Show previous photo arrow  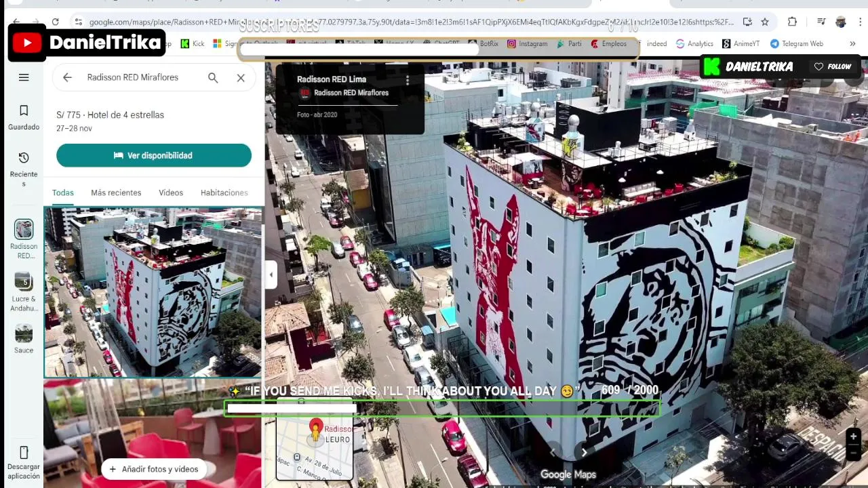point(553,452)
